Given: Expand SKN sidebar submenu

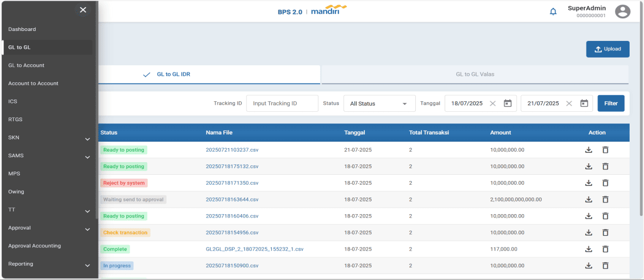Looking at the screenshot, I should point(87,139).
